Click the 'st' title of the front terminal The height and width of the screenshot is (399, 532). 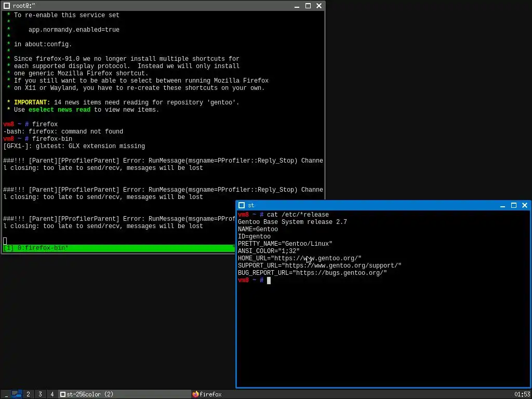point(251,205)
